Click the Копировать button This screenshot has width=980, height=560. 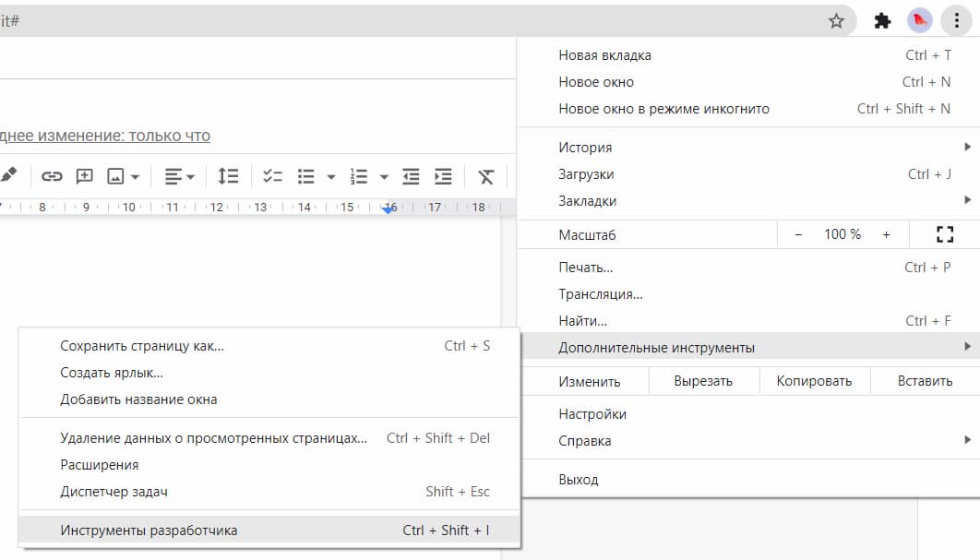[815, 381]
